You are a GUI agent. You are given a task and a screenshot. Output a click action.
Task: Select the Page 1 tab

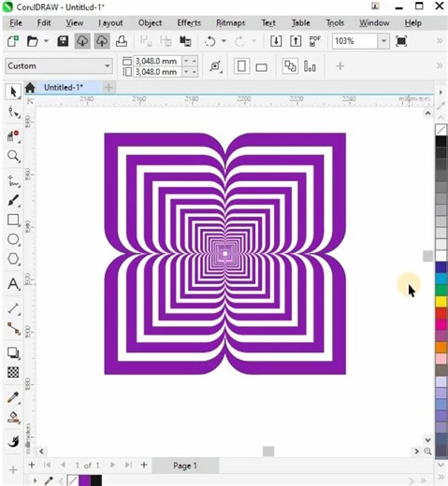(x=185, y=465)
